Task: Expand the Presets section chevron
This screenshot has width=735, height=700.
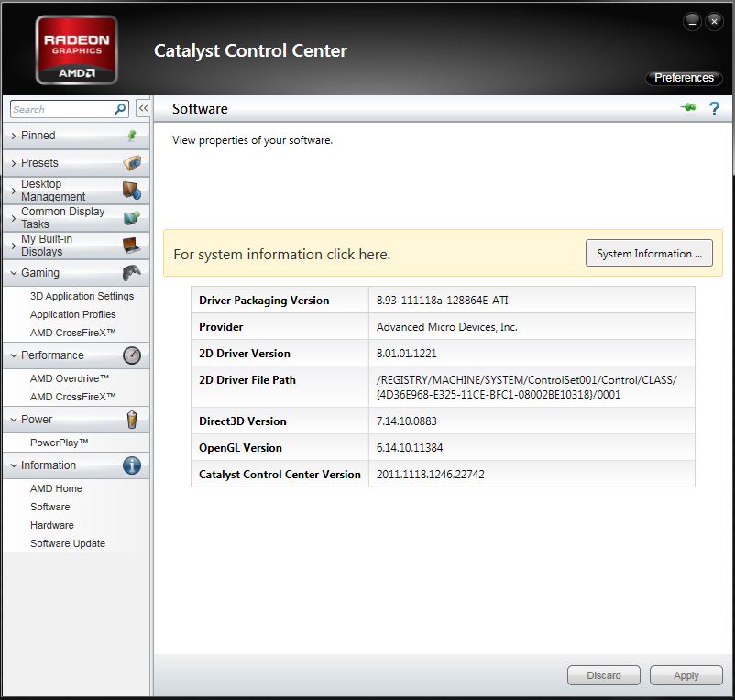Action: tap(14, 163)
